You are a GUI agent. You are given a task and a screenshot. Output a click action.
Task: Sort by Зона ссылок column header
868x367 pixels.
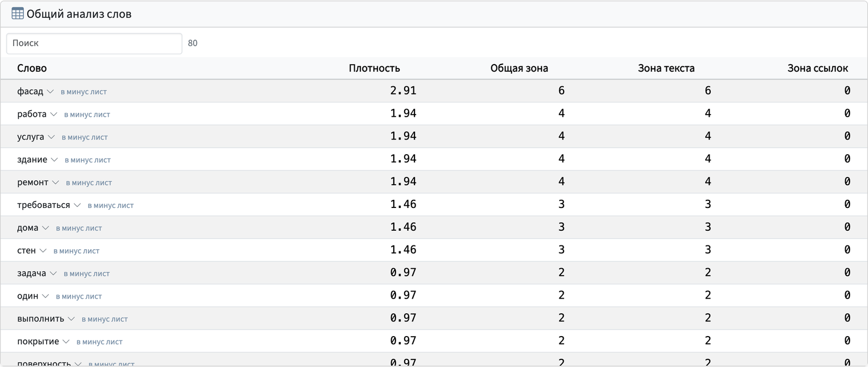point(818,68)
